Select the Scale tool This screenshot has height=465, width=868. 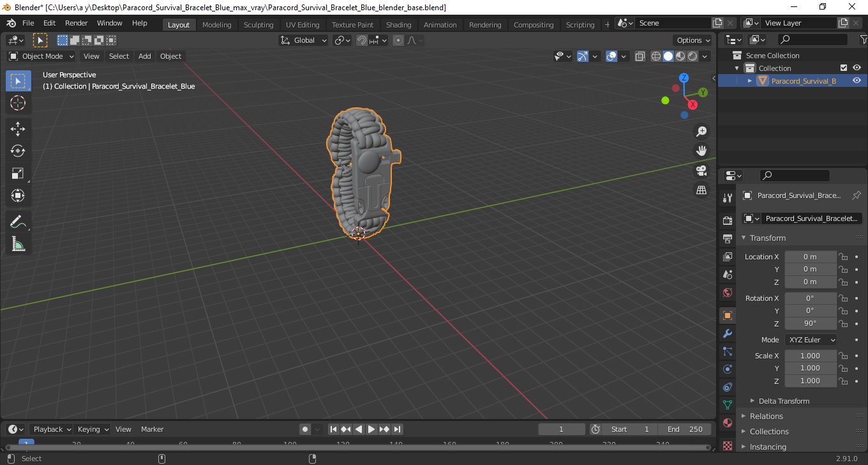click(18, 173)
